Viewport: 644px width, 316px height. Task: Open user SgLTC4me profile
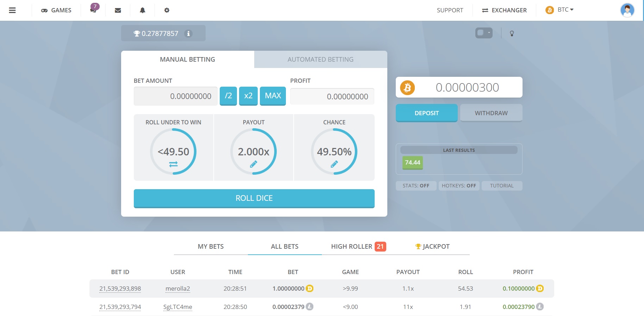(x=178, y=307)
